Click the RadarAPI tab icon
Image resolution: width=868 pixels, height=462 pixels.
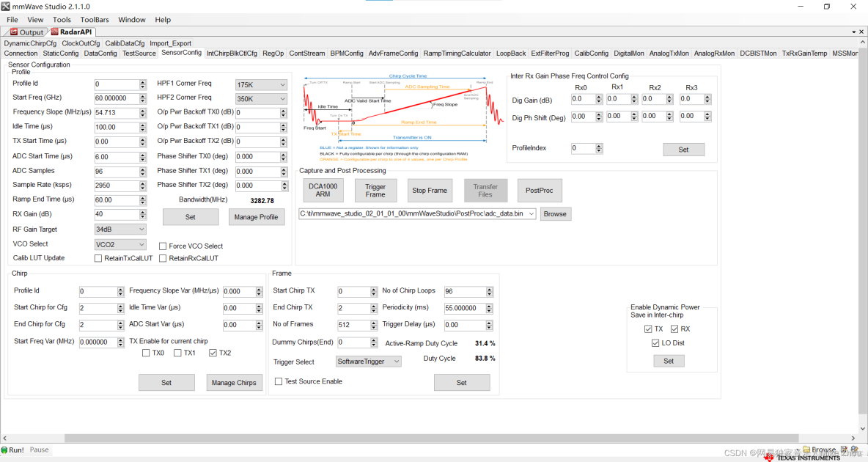(x=54, y=32)
